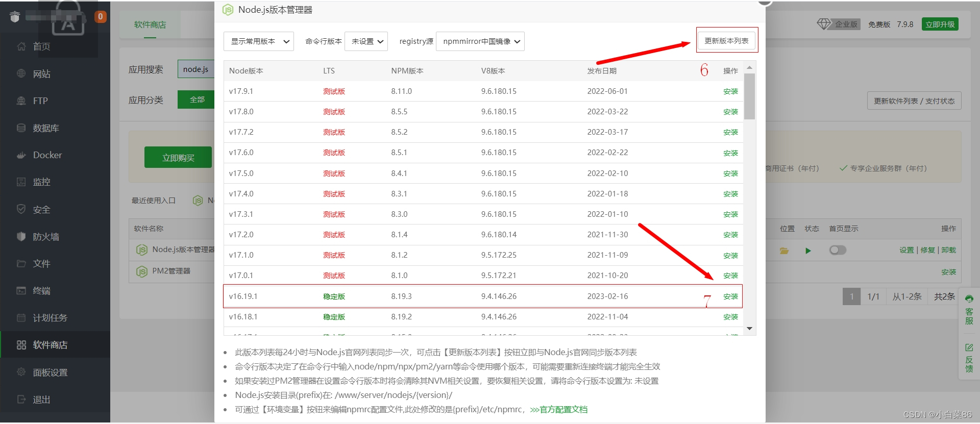Install Node v16.19.1 via 安装 link
Screen dimensions: 980x424
tap(730, 296)
